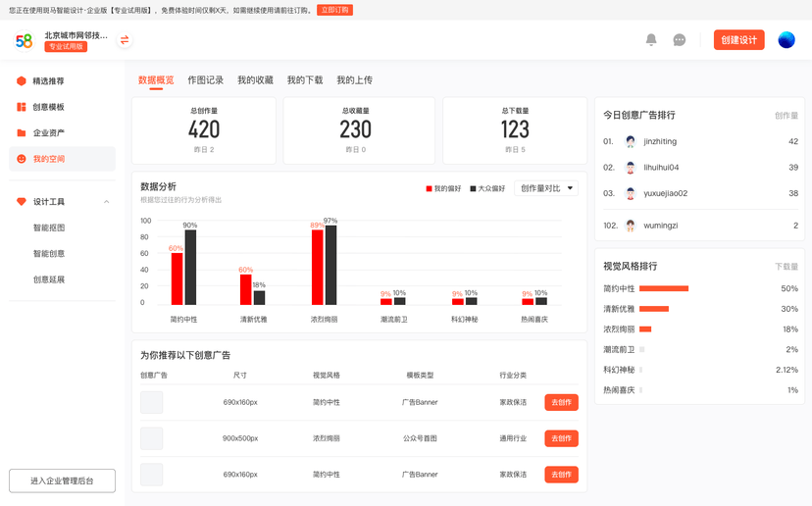This screenshot has height=506, width=812.
Task: Click the switch organization swap icon
Action: tap(125, 40)
